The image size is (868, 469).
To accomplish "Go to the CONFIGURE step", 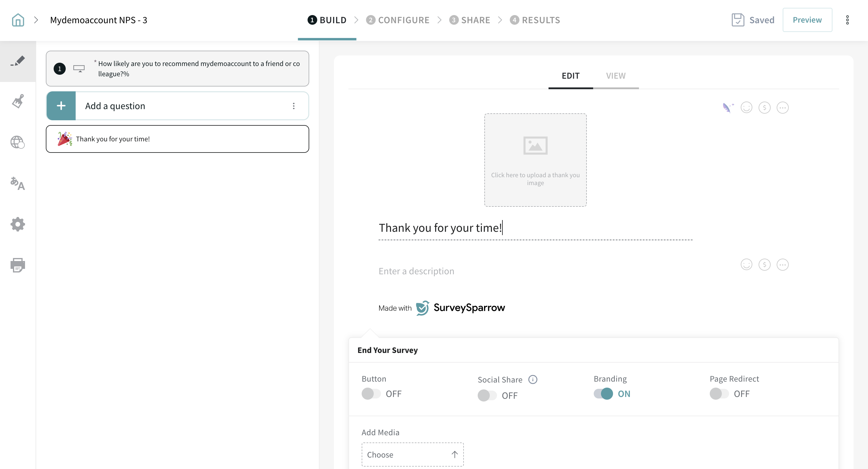I will click(x=398, y=20).
